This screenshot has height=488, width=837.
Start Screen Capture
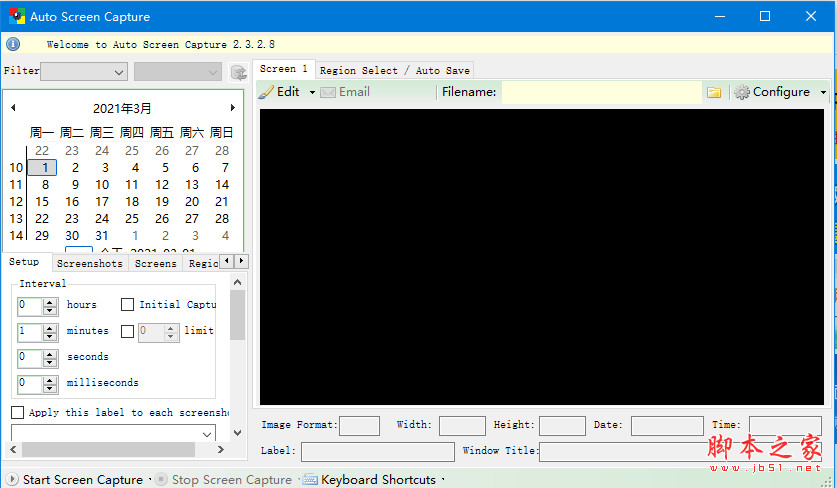[x=75, y=479]
